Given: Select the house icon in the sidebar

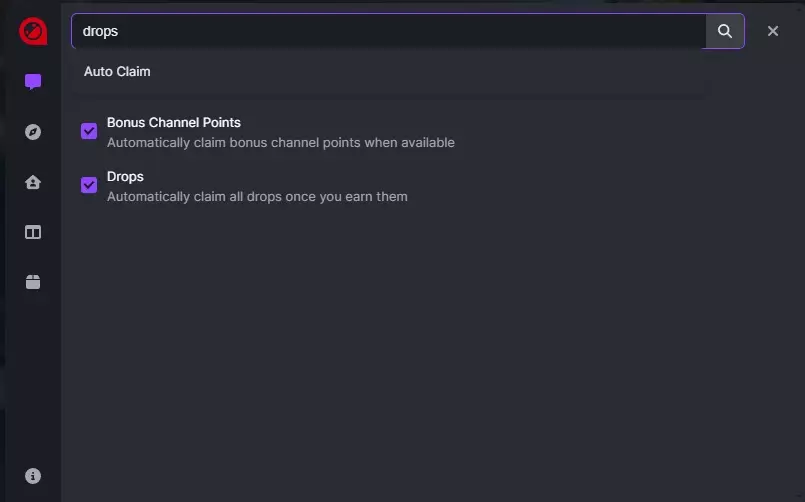Looking at the screenshot, I should coord(33,182).
